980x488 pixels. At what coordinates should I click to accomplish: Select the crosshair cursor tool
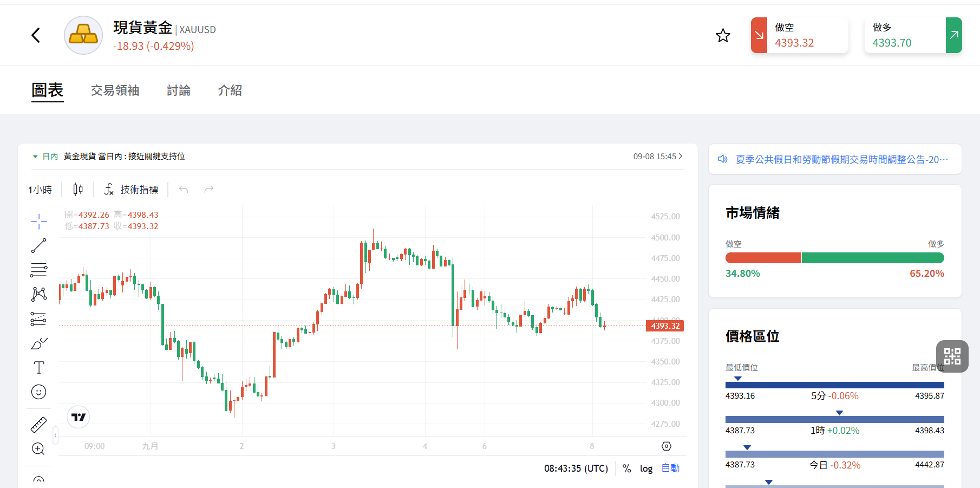click(x=39, y=222)
